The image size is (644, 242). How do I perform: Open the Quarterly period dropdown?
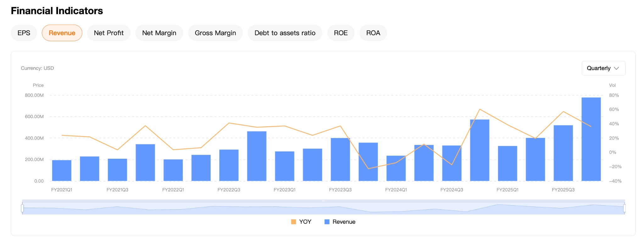click(x=599, y=68)
